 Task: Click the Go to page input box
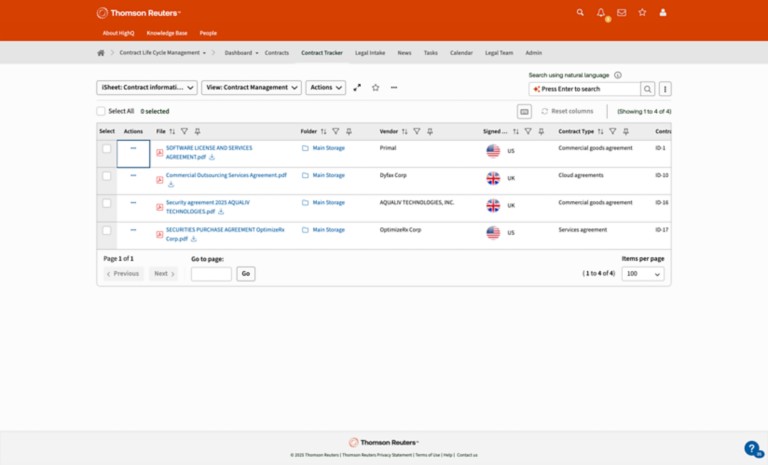click(x=211, y=274)
